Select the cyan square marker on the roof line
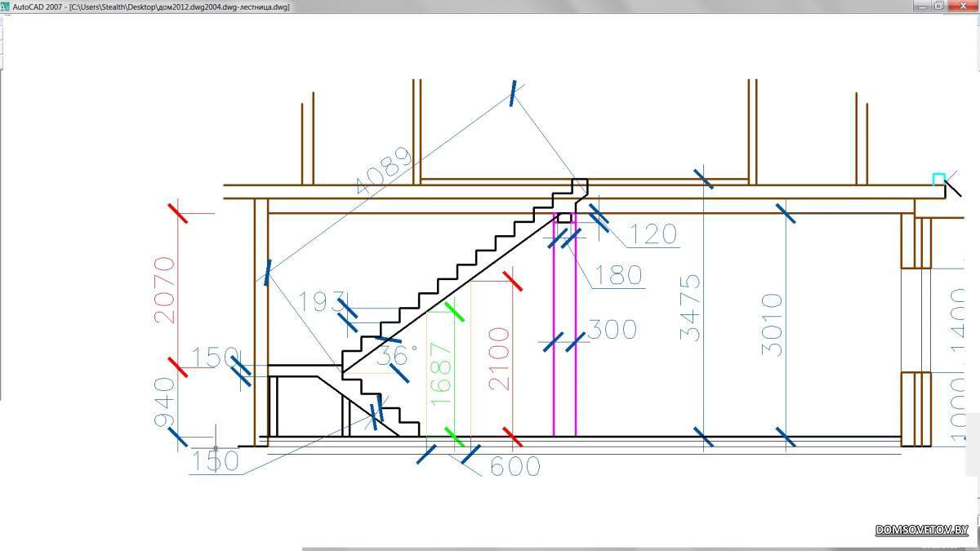This screenshot has height=551, width=980. [x=938, y=179]
